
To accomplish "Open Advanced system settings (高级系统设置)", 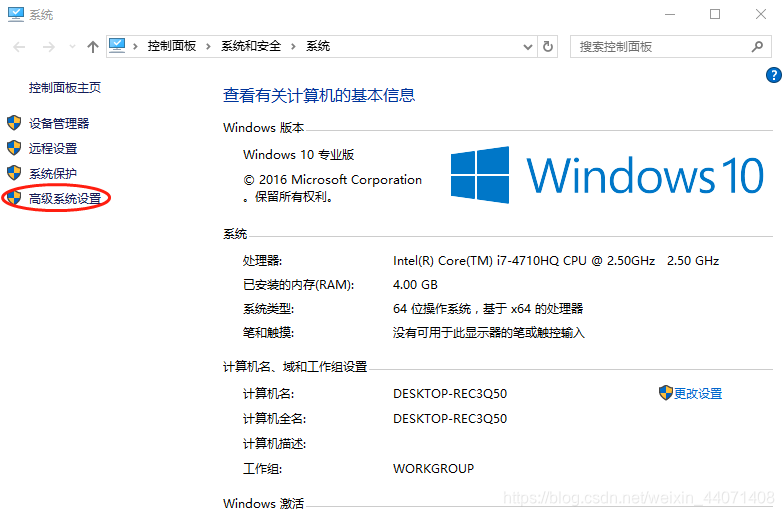I will point(64,198).
